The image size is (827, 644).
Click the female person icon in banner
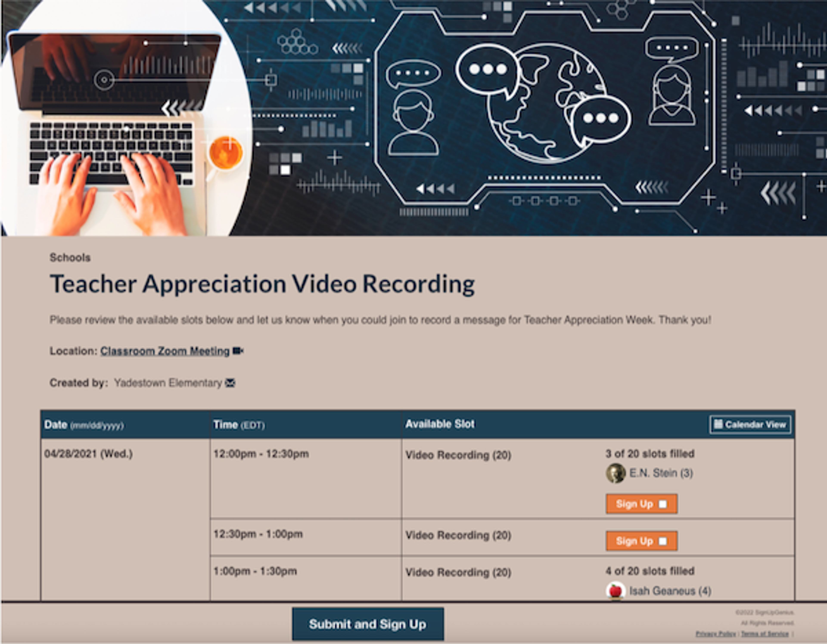[x=672, y=95]
